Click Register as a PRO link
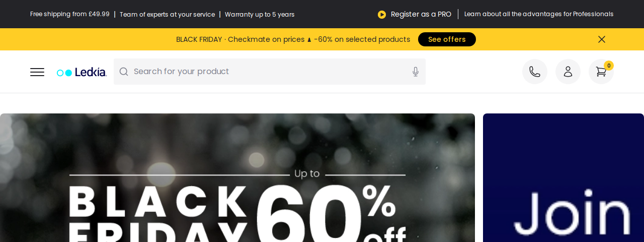This screenshot has width=644, height=242. (x=421, y=14)
